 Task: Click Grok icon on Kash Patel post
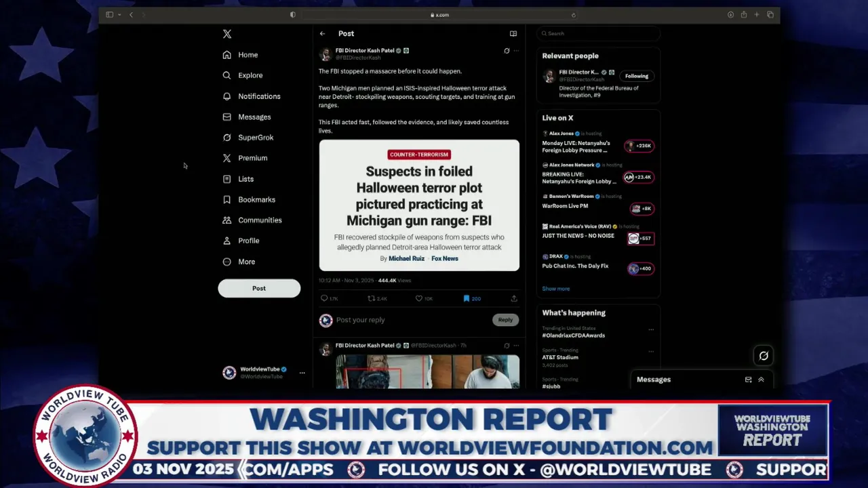pos(507,51)
